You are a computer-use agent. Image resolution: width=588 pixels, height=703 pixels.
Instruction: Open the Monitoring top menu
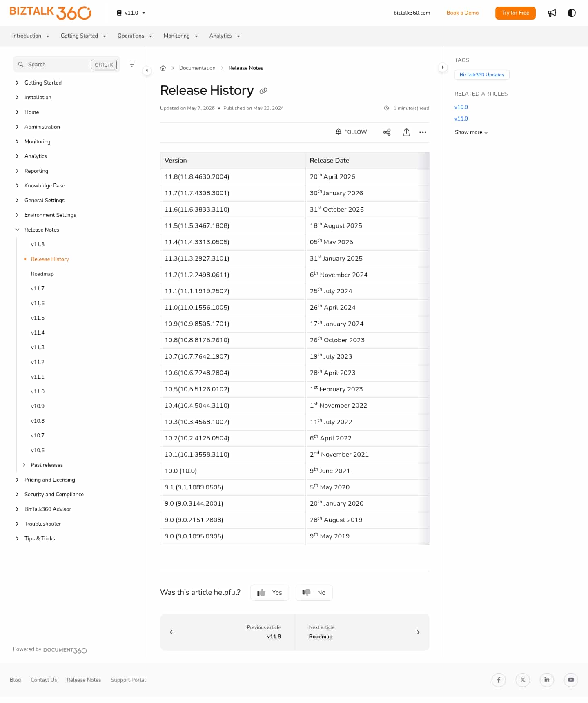click(x=181, y=36)
